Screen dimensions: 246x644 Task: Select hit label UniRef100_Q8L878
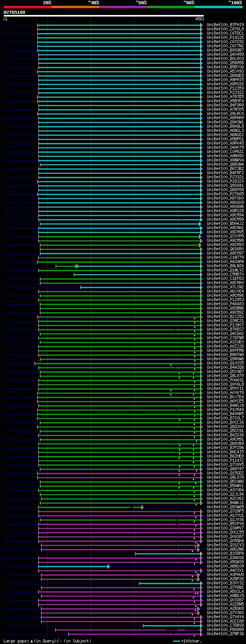[x=225, y=477]
